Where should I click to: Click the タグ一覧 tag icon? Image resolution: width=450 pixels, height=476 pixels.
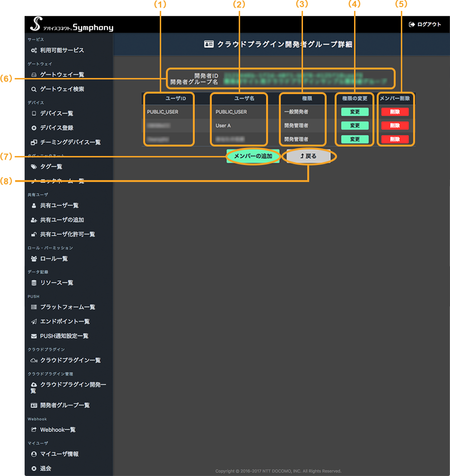pyautogui.click(x=34, y=167)
